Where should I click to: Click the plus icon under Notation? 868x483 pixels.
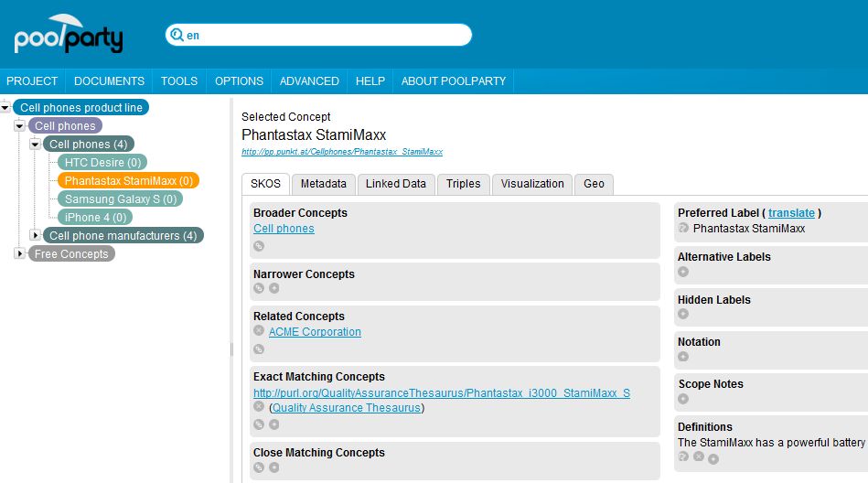tap(683, 357)
